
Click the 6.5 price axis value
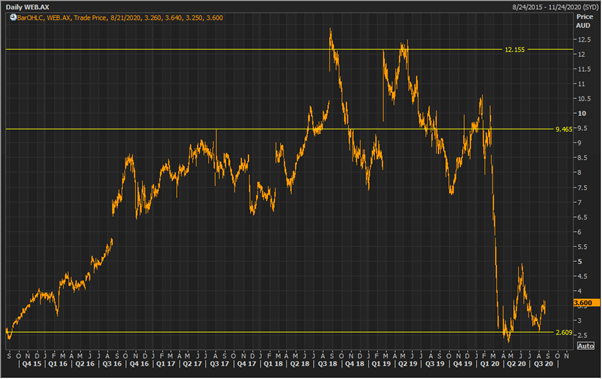tap(581, 217)
